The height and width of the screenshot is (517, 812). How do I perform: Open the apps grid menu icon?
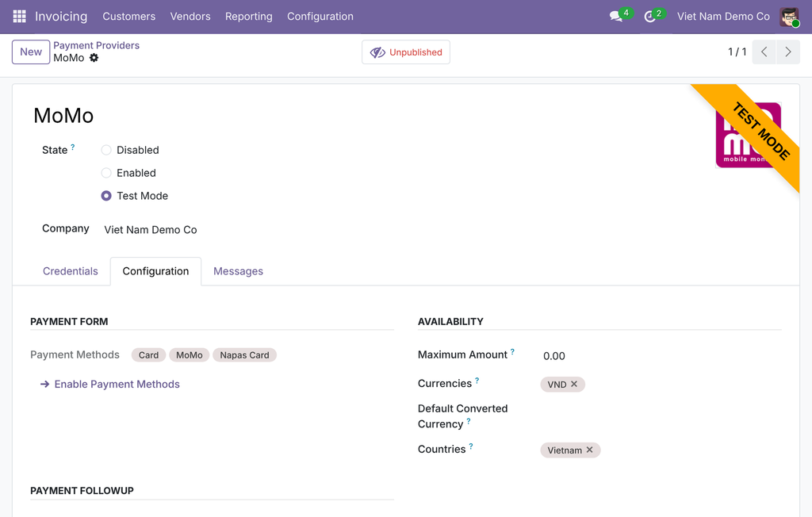[x=19, y=17]
